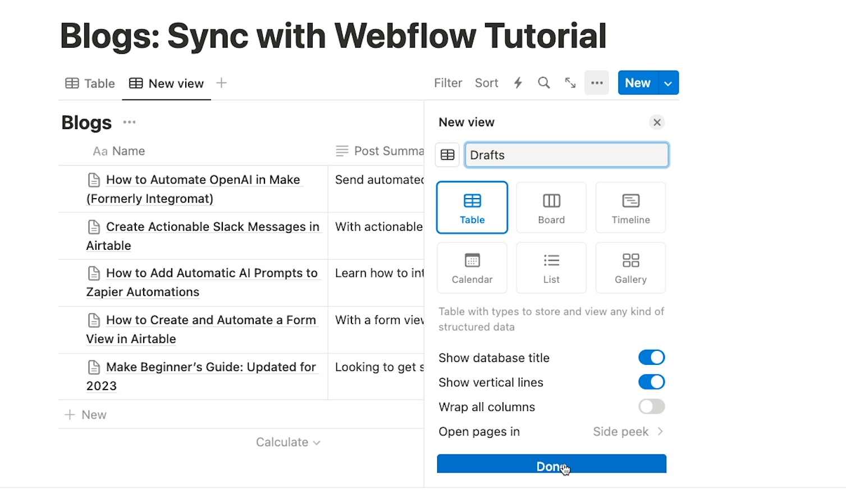Select the List layout option
Image resolution: width=846 pixels, height=504 pixels.
[x=551, y=268]
